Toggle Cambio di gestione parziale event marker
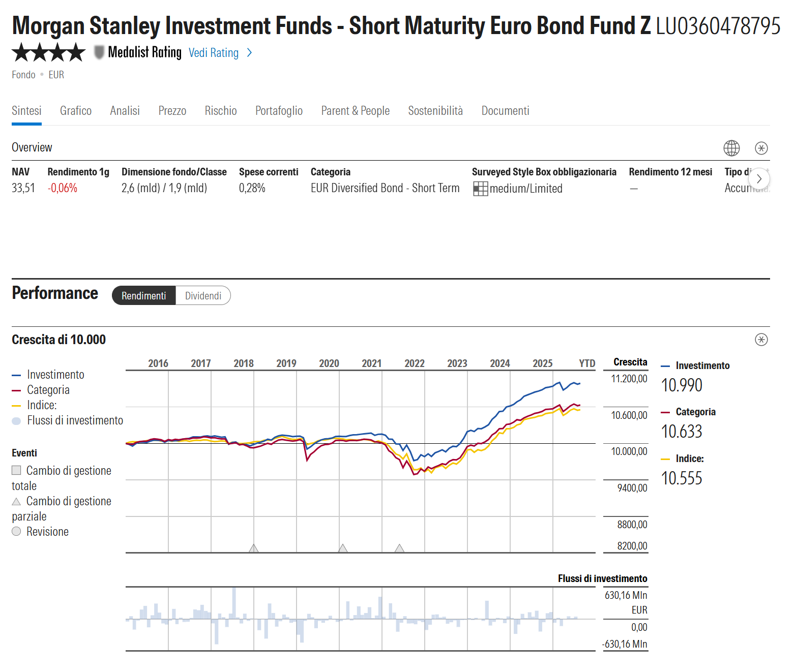795x672 pixels. pyautogui.click(x=16, y=501)
